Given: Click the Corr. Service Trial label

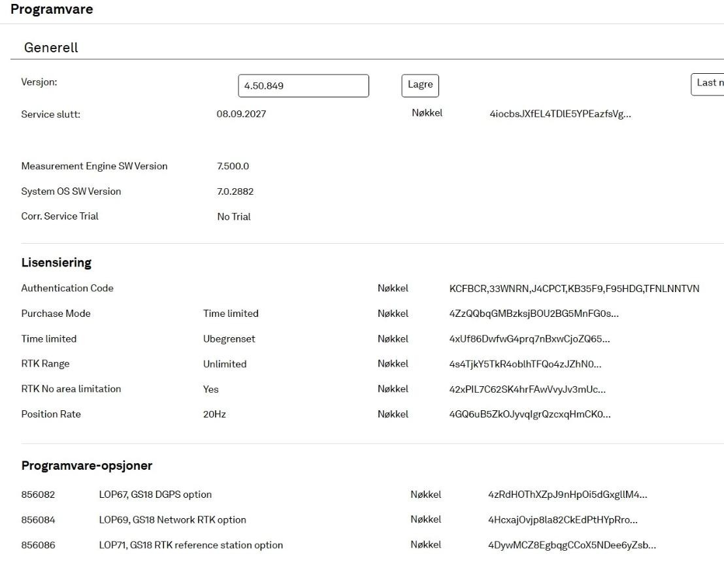Looking at the screenshot, I should pos(59,216).
